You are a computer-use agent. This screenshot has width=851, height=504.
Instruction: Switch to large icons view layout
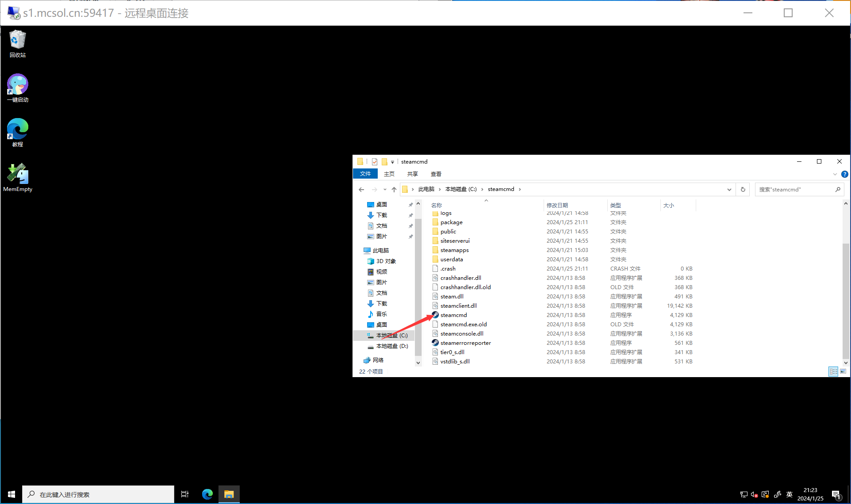coord(843,371)
